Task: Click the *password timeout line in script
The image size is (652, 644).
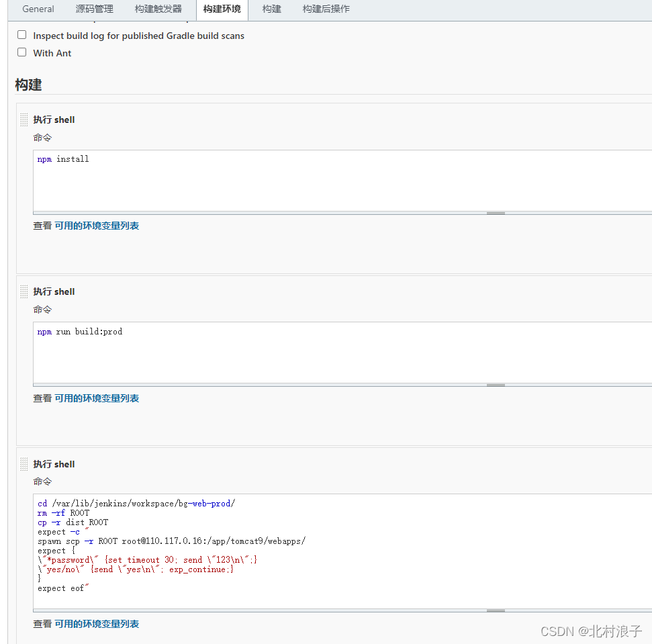Action: pyautogui.click(x=148, y=560)
